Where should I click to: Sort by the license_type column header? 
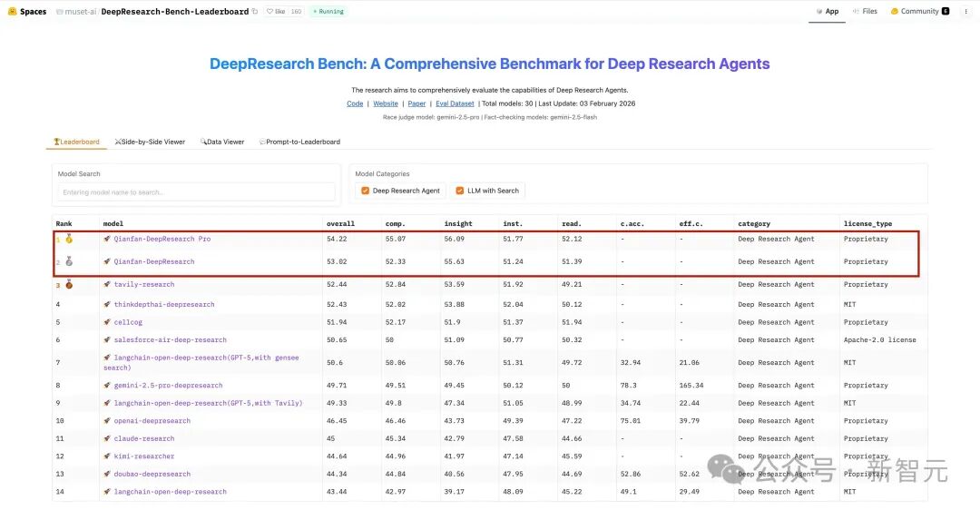click(867, 224)
